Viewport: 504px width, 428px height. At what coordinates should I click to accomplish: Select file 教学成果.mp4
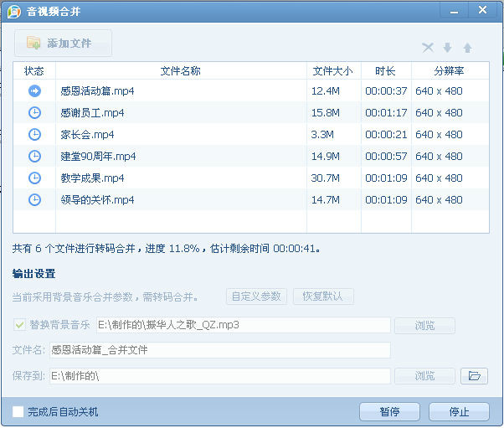point(92,178)
